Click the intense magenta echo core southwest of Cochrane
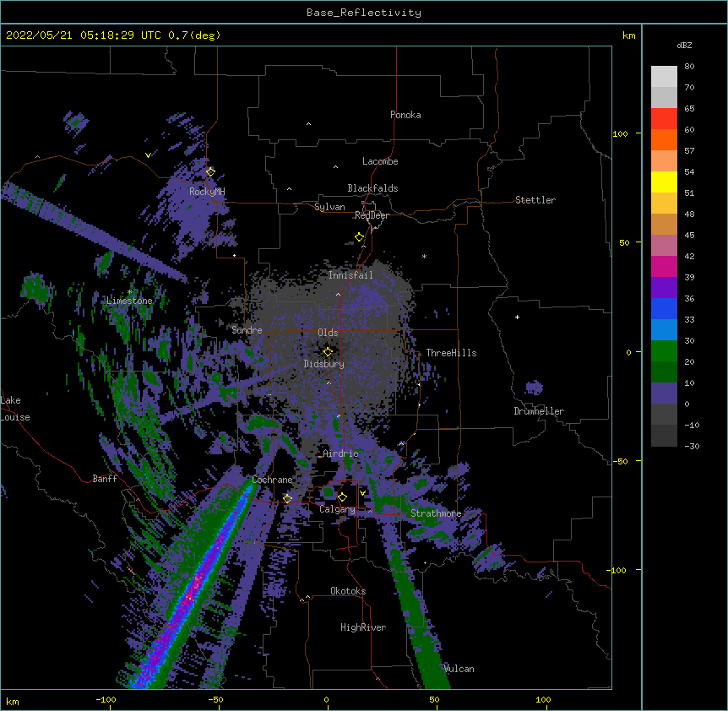Image resolution: width=728 pixels, height=711 pixels. pos(193,592)
